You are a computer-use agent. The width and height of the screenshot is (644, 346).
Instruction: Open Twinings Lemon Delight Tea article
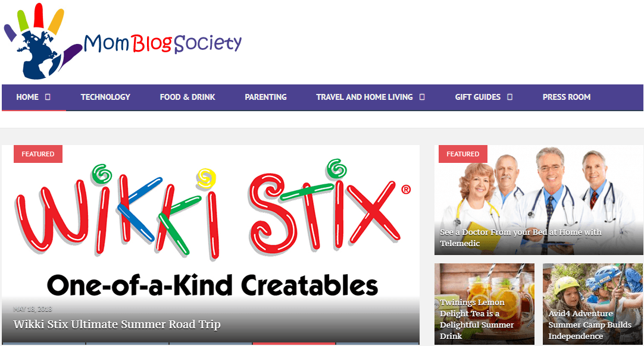pyautogui.click(x=477, y=319)
